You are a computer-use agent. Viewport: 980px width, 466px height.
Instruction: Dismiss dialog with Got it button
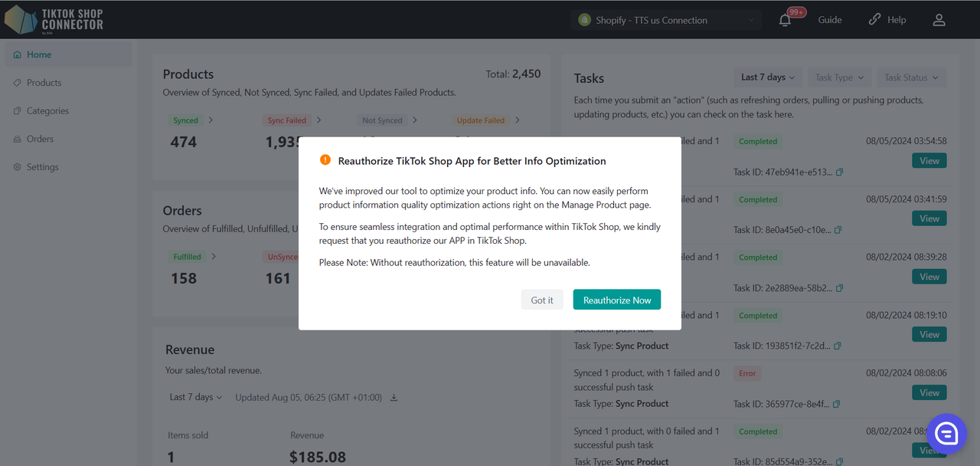click(x=542, y=300)
